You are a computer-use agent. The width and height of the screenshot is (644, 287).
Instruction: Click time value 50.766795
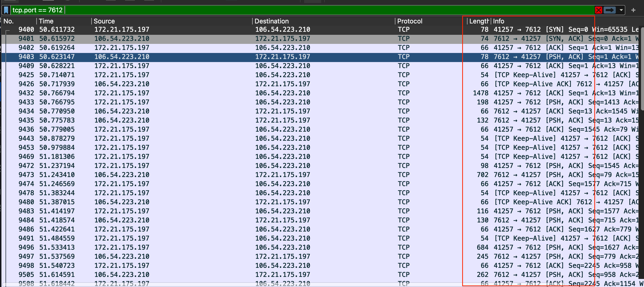57,102
